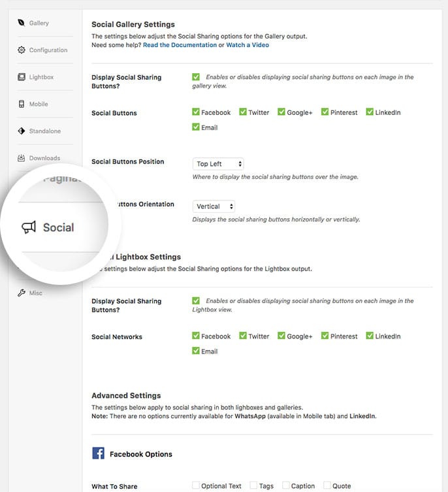Image resolution: width=448 pixels, height=492 pixels.
Task: Open the Read the Documentation link
Action: tap(180, 45)
